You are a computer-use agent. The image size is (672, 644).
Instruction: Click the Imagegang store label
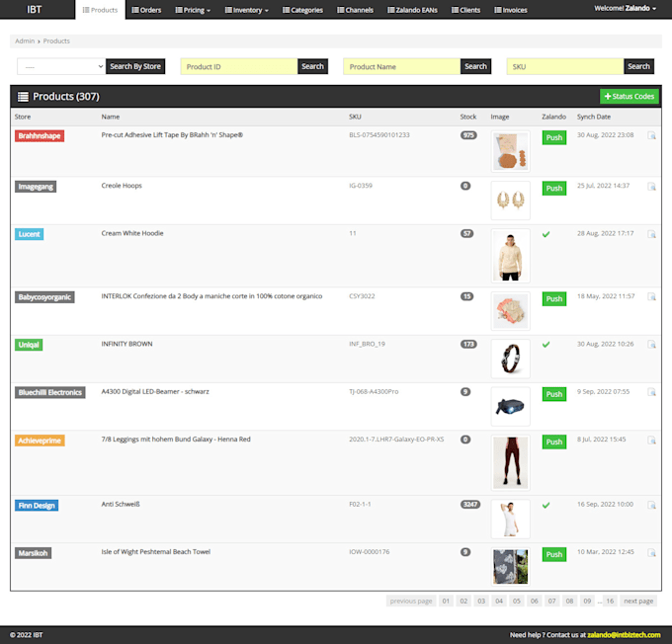coord(36,187)
